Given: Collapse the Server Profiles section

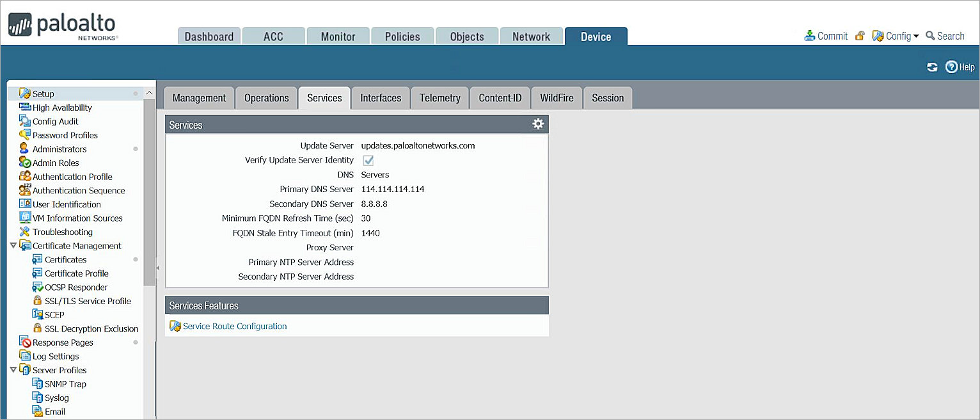Looking at the screenshot, I should pos(14,369).
